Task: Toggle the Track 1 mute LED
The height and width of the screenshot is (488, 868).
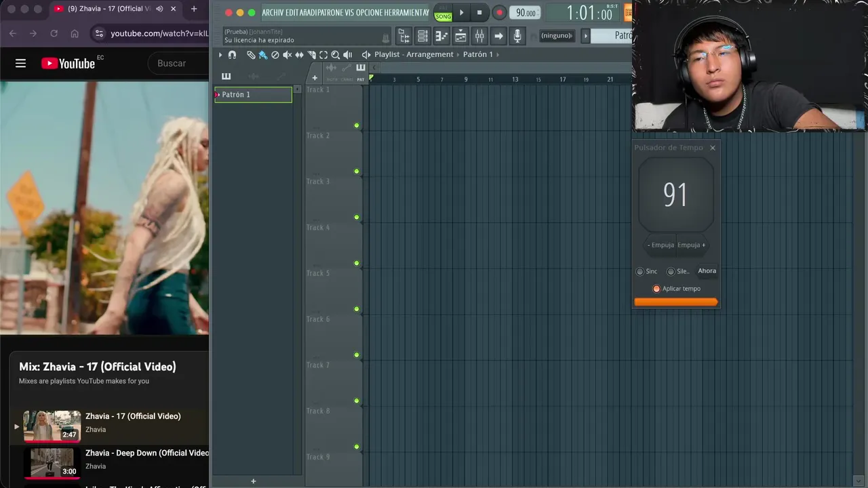Action: coord(357,125)
